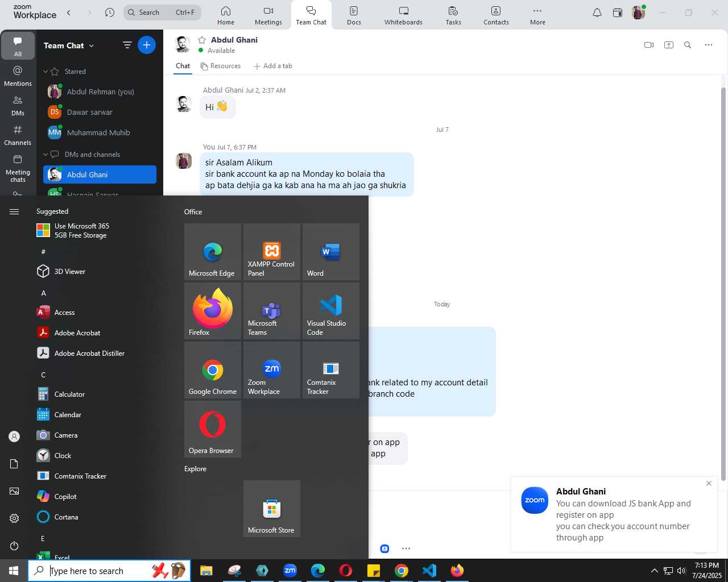Select the All chats sidebar item
This screenshot has height=582, width=728.
pyautogui.click(x=18, y=45)
